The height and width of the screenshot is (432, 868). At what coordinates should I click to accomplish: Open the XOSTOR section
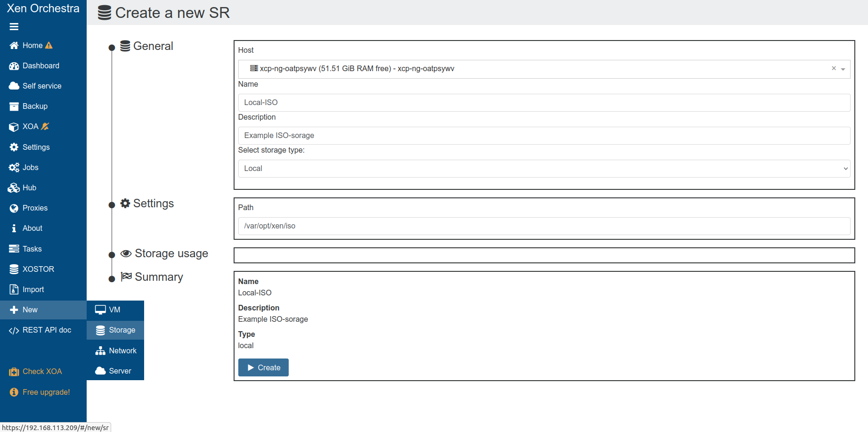43,269
